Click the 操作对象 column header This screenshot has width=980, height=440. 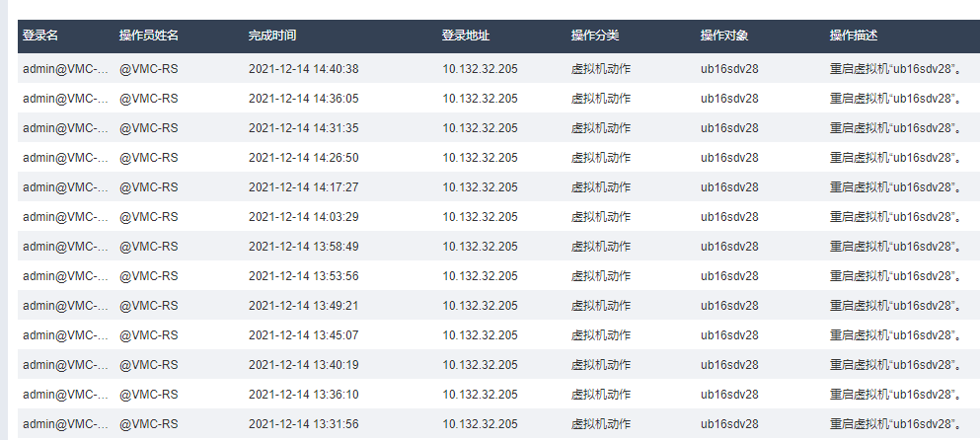point(724,36)
